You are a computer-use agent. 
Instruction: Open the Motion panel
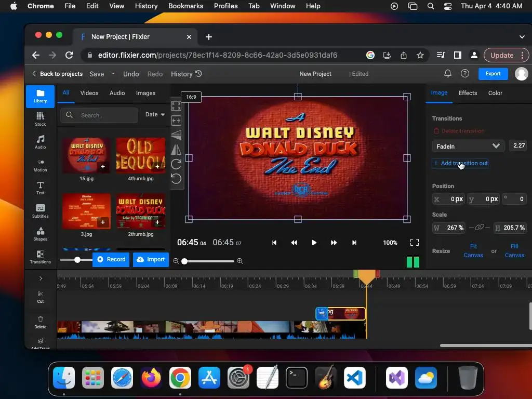click(x=40, y=165)
